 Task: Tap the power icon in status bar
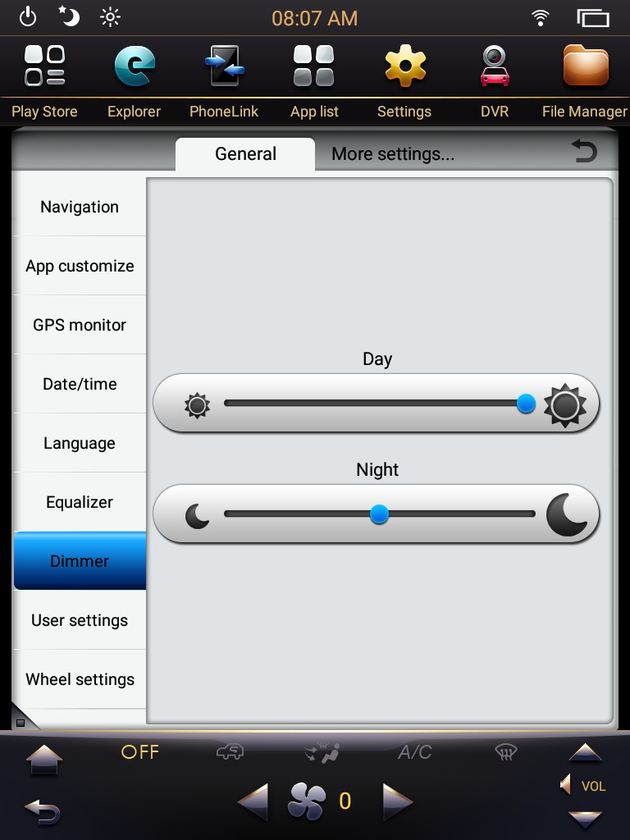(x=28, y=18)
